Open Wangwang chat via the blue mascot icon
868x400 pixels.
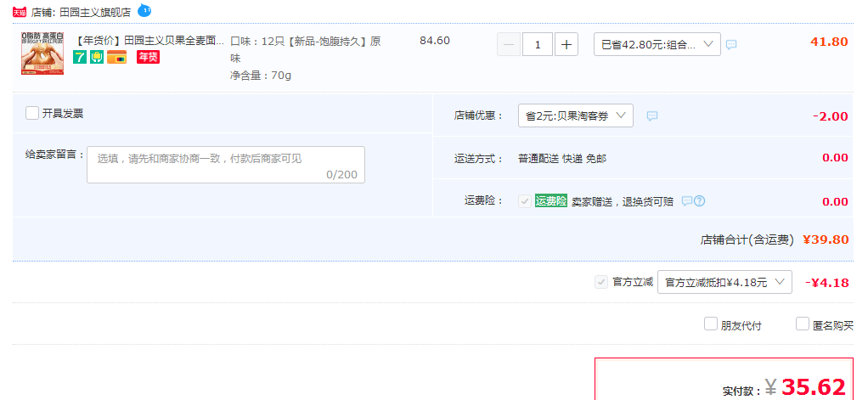point(144,10)
